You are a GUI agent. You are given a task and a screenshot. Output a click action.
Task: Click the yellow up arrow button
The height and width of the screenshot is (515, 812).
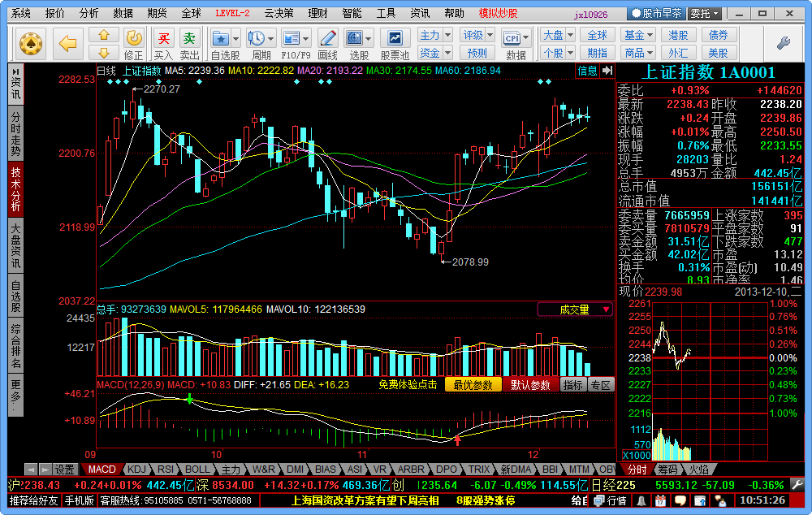(x=104, y=35)
